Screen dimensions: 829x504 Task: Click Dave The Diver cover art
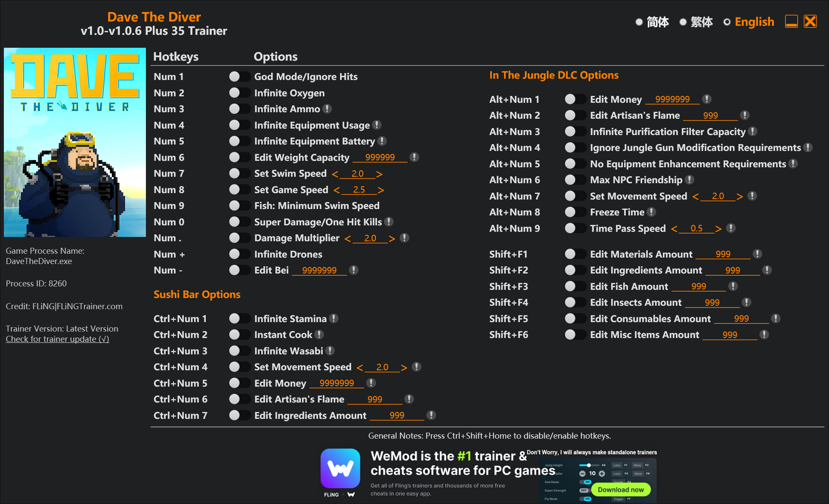point(75,142)
